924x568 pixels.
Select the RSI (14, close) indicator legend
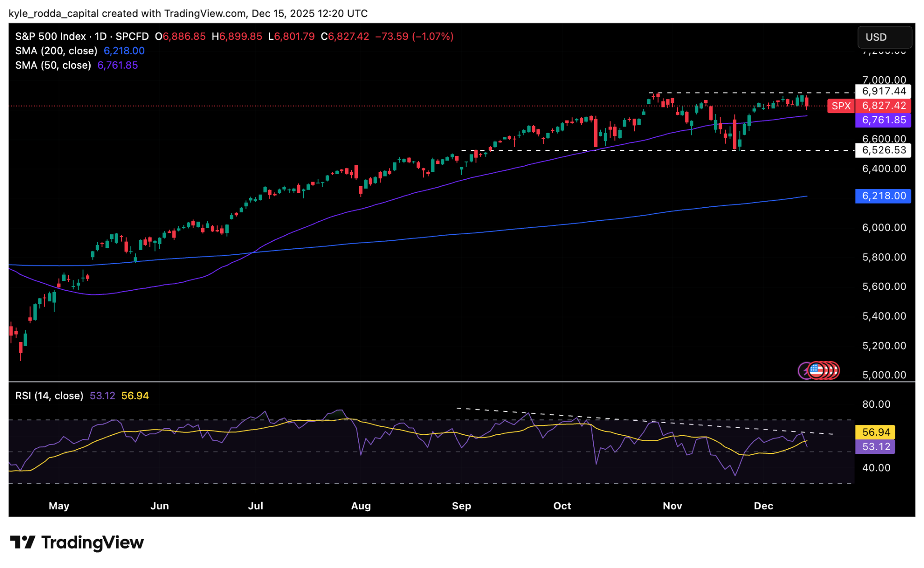pyautogui.click(x=49, y=396)
